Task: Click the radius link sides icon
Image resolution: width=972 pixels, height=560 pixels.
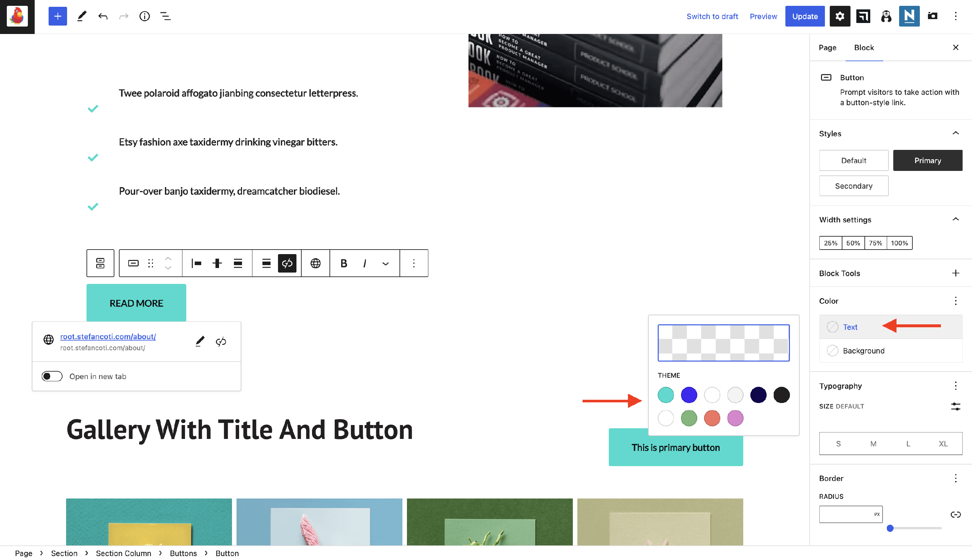Action: click(955, 515)
